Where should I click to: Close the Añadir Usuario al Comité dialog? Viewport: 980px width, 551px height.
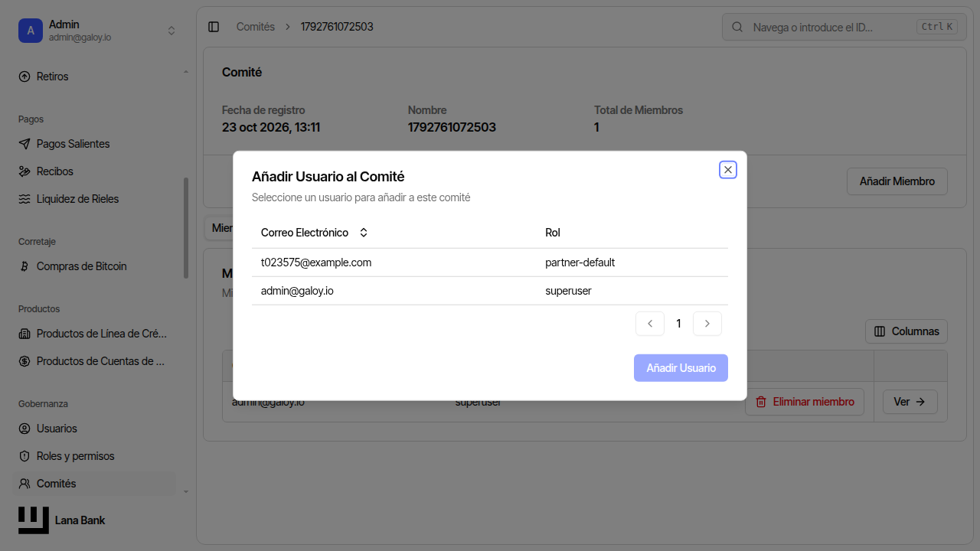(728, 170)
